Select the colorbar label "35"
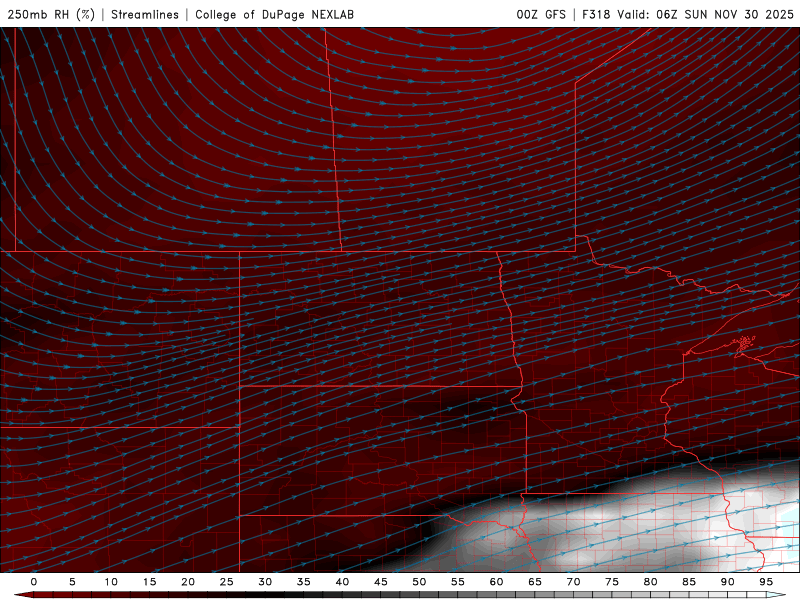This screenshot has height=600, width=800. click(x=303, y=582)
